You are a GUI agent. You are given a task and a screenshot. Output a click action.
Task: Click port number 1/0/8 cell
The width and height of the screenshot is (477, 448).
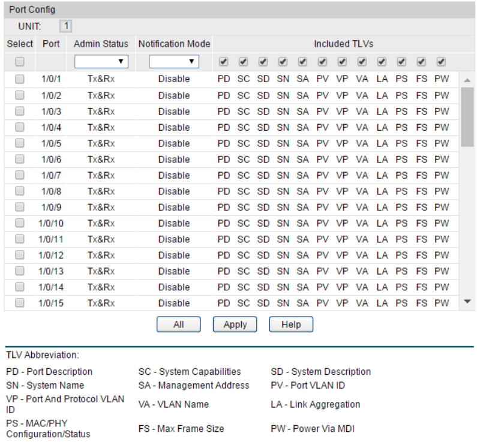point(51,191)
